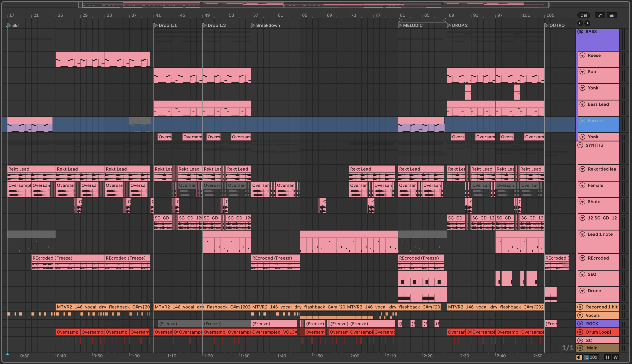Viewport: 632px width, 364px height.
Task: Select the Bass Lead track name
Action: click(598, 104)
